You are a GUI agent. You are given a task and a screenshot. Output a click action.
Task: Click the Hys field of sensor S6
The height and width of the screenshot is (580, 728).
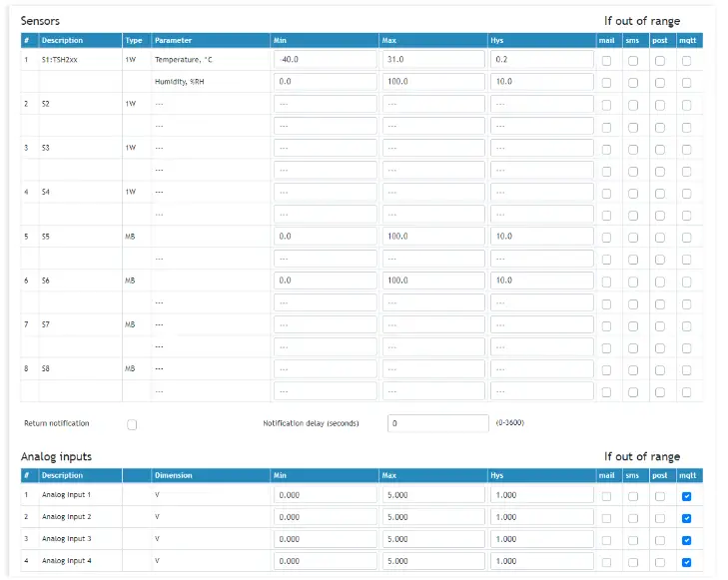[542, 281]
